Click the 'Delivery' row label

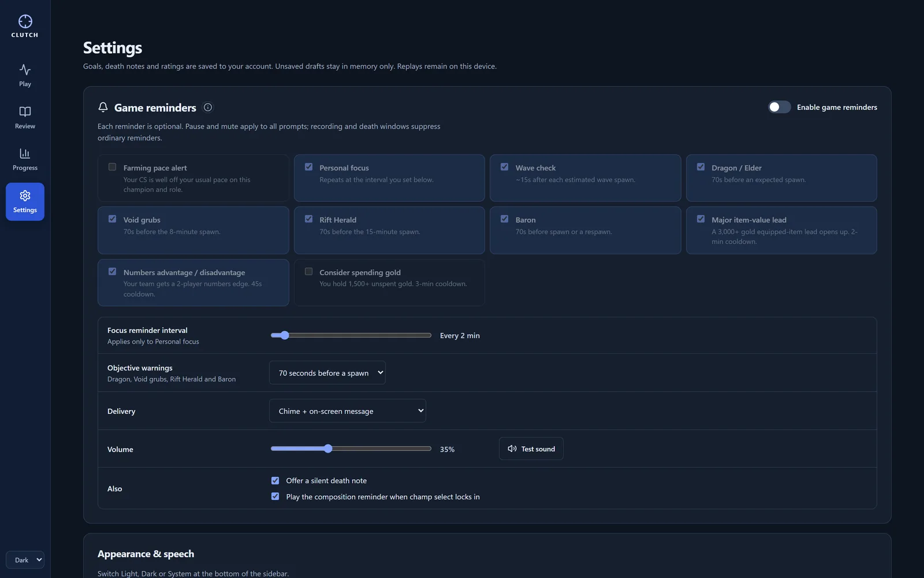coord(121,412)
